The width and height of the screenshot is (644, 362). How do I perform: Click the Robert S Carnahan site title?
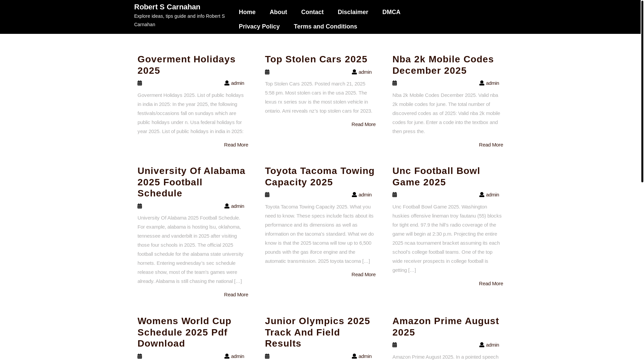[x=167, y=7]
